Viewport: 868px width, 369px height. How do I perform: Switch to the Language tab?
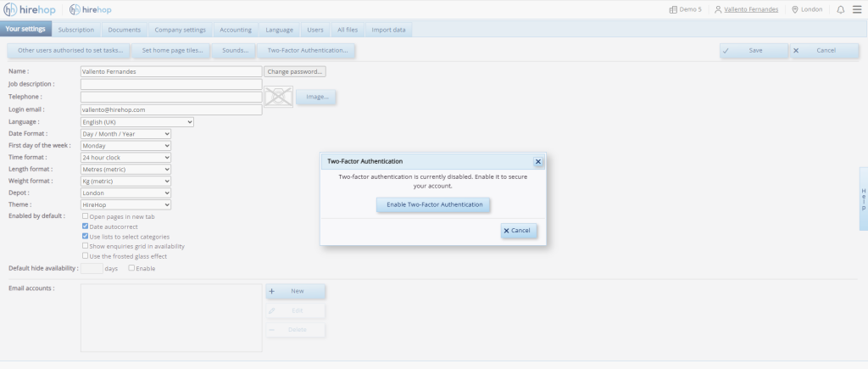coord(280,30)
